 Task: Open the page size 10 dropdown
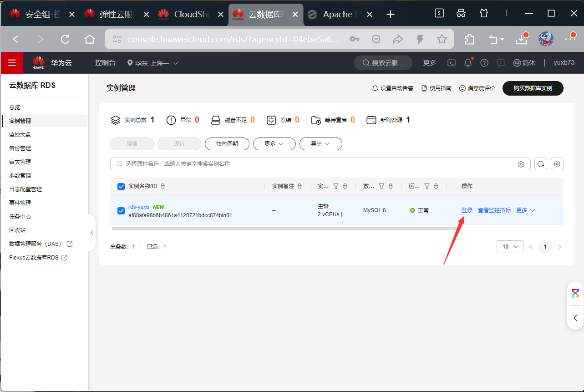510,247
